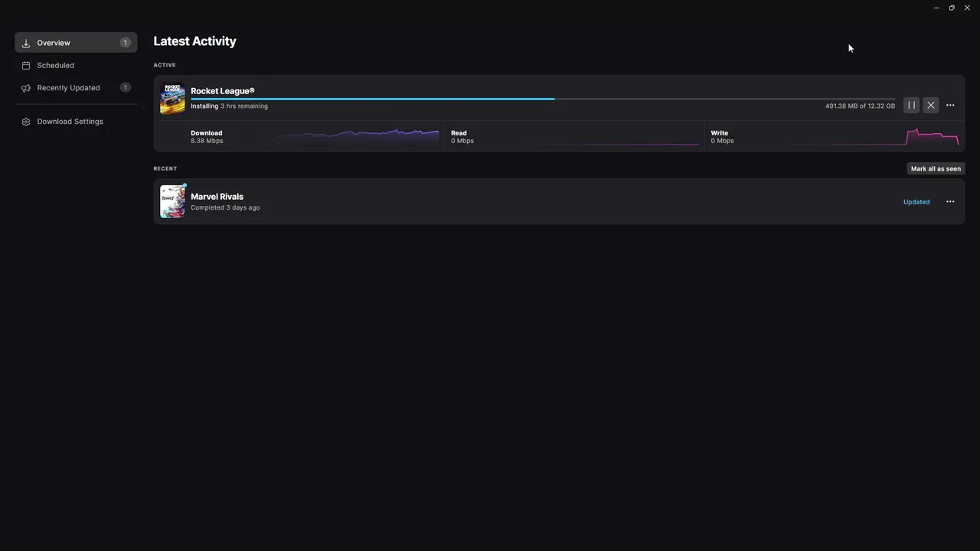Image resolution: width=980 pixels, height=551 pixels.
Task: Click the Download Settings gear icon
Action: coord(26,122)
